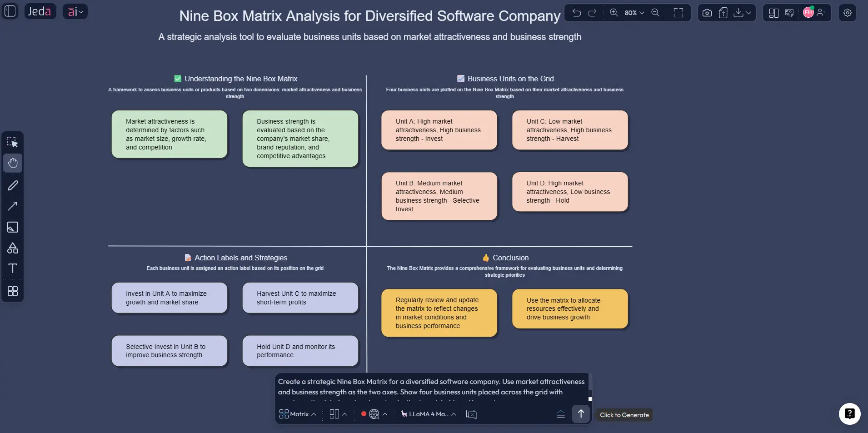
Task: Zoom in using the magnifier plus icon
Action: click(x=614, y=13)
